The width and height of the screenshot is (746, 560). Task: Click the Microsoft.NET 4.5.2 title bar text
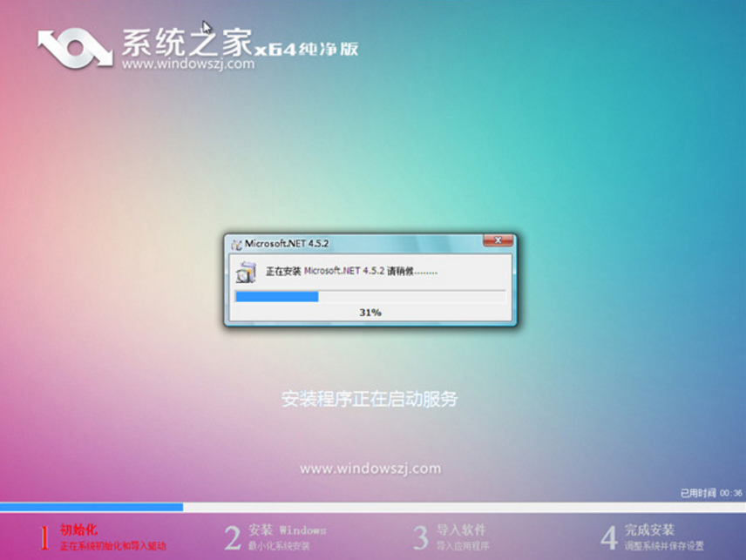tap(287, 244)
